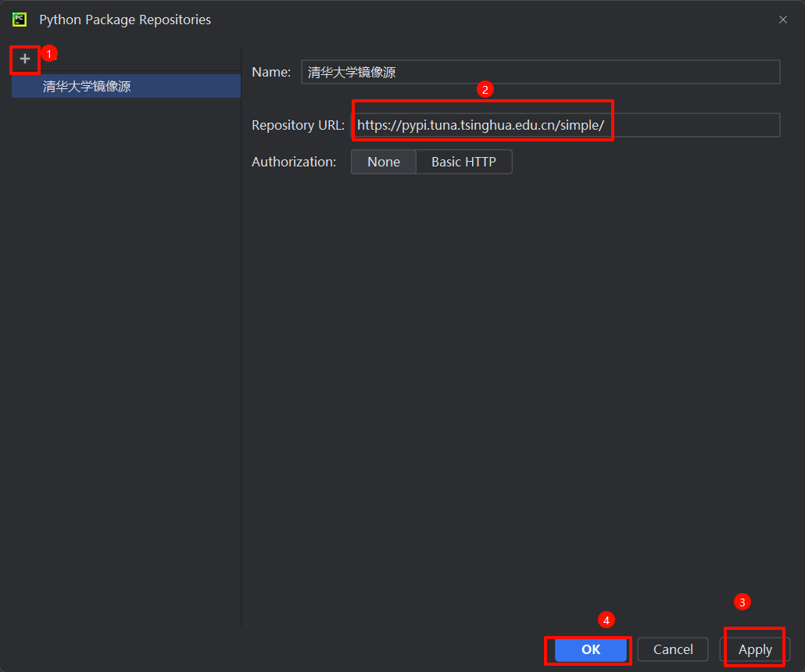This screenshot has width=805, height=672.
Task: Choose None authorization option
Action: [x=384, y=162]
